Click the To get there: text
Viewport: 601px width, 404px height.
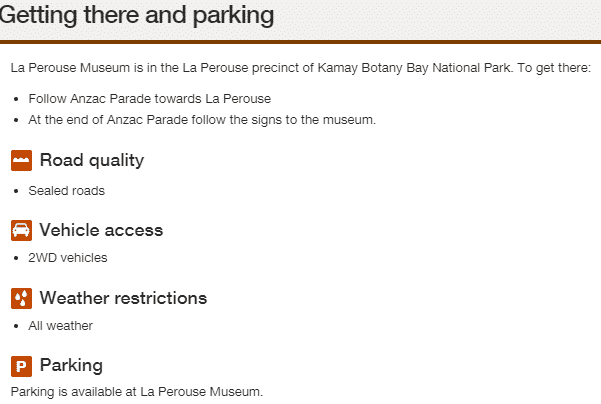554,68
